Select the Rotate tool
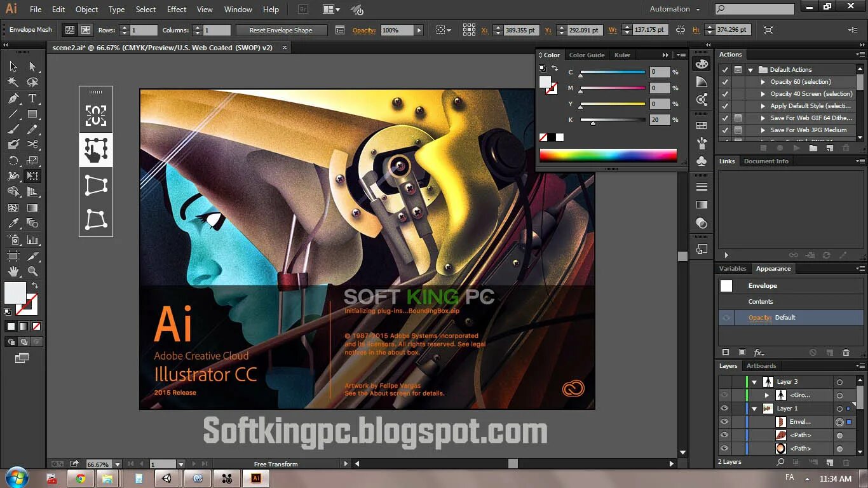This screenshot has width=868, height=488. tap(13, 161)
